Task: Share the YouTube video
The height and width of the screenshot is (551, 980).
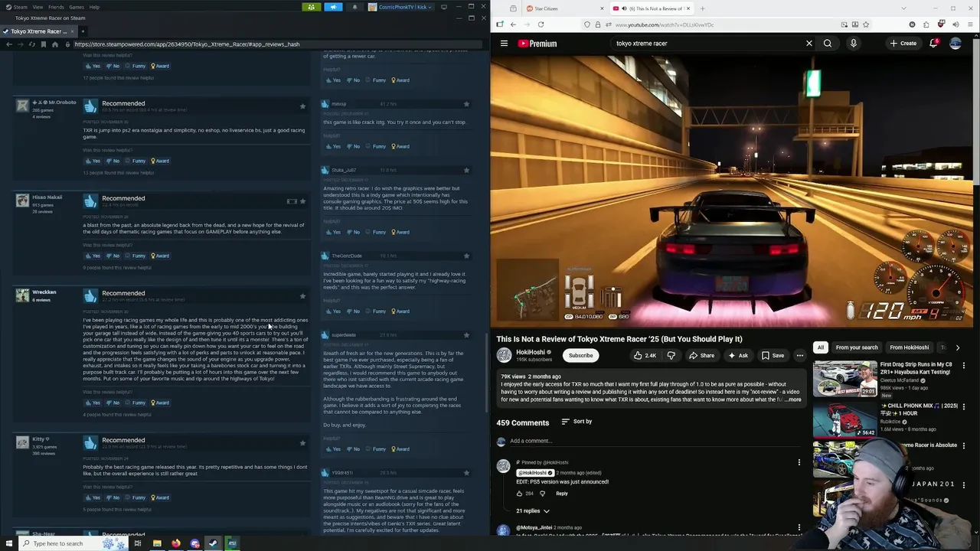Action: coord(701,355)
